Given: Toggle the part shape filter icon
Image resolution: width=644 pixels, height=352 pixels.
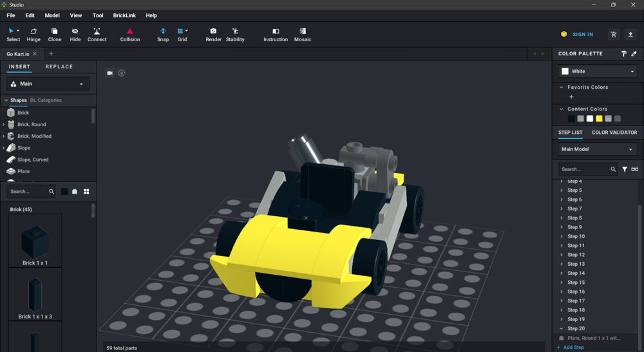Looking at the screenshot, I should [x=75, y=192].
